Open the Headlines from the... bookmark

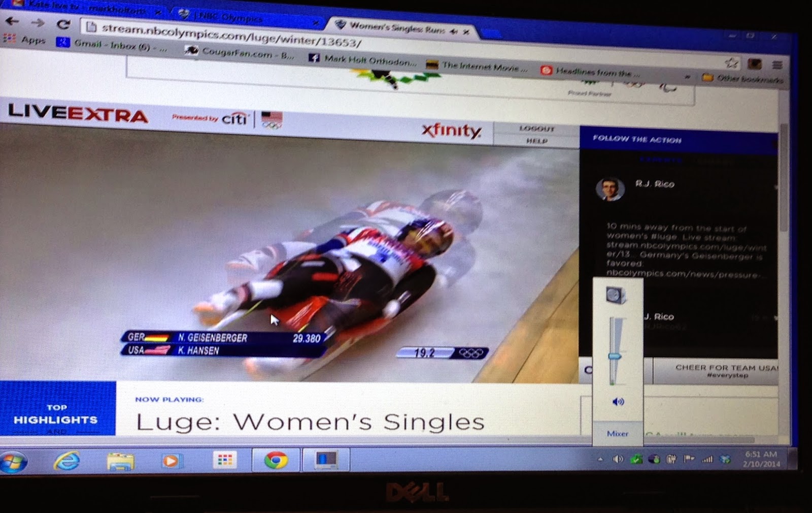[x=591, y=72]
